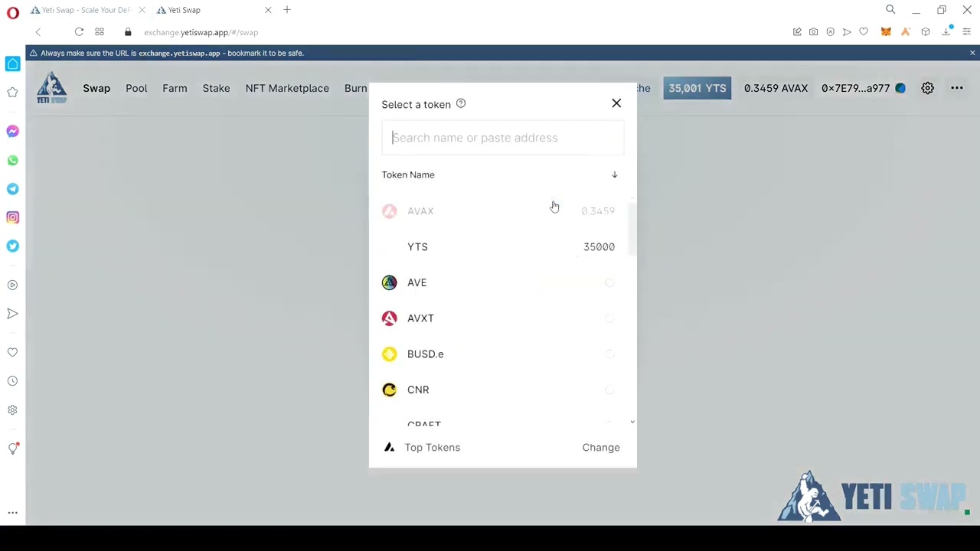Open the three-dots more menu in header
This screenshot has height=551, width=980.
pyautogui.click(x=956, y=88)
